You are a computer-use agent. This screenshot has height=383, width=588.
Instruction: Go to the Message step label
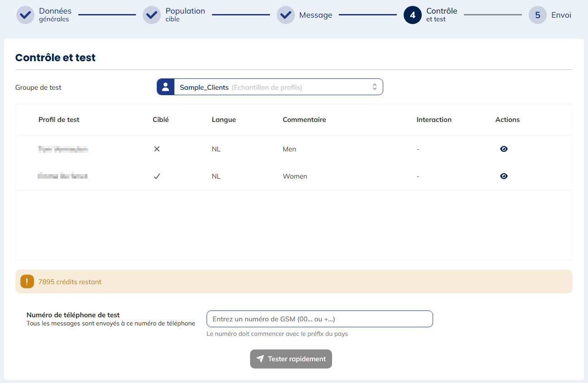pos(315,15)
